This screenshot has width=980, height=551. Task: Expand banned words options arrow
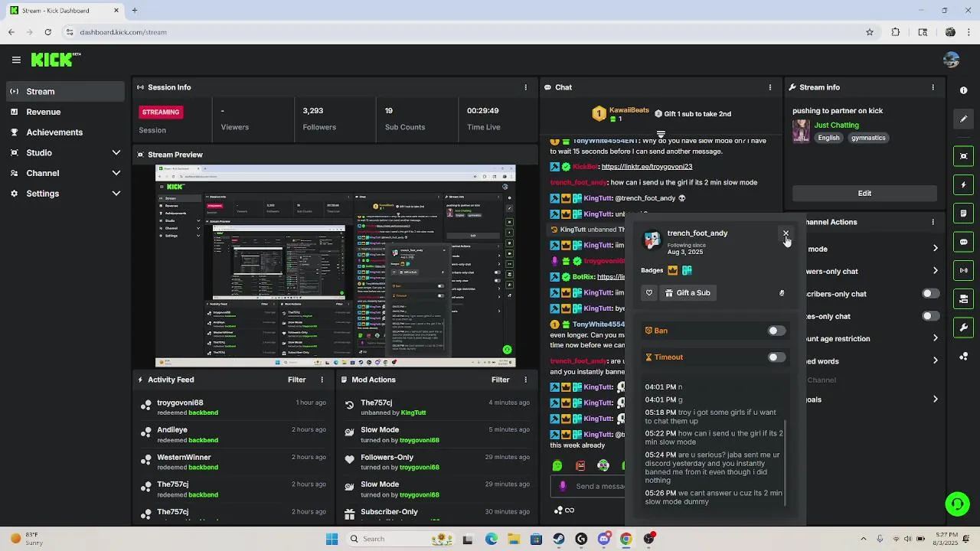[935, 361]
